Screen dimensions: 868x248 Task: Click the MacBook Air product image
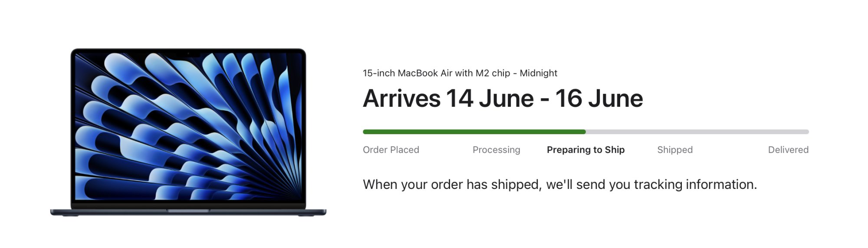pos(188,132)
